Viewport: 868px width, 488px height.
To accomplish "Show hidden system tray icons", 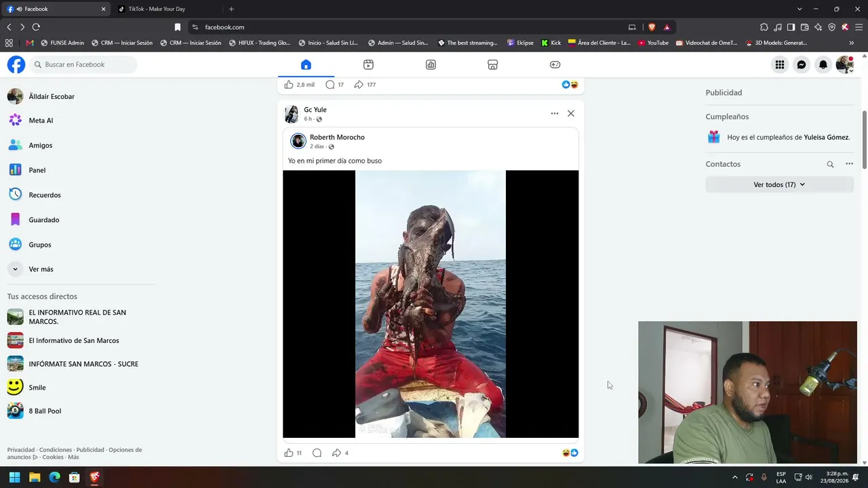I will [735, 477].
